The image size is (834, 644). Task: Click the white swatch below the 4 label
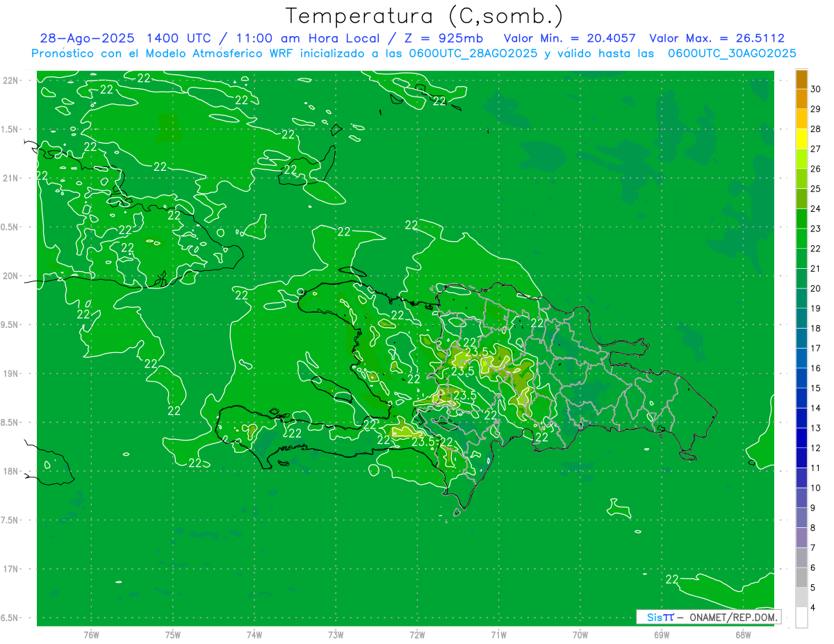pos(801,618)
